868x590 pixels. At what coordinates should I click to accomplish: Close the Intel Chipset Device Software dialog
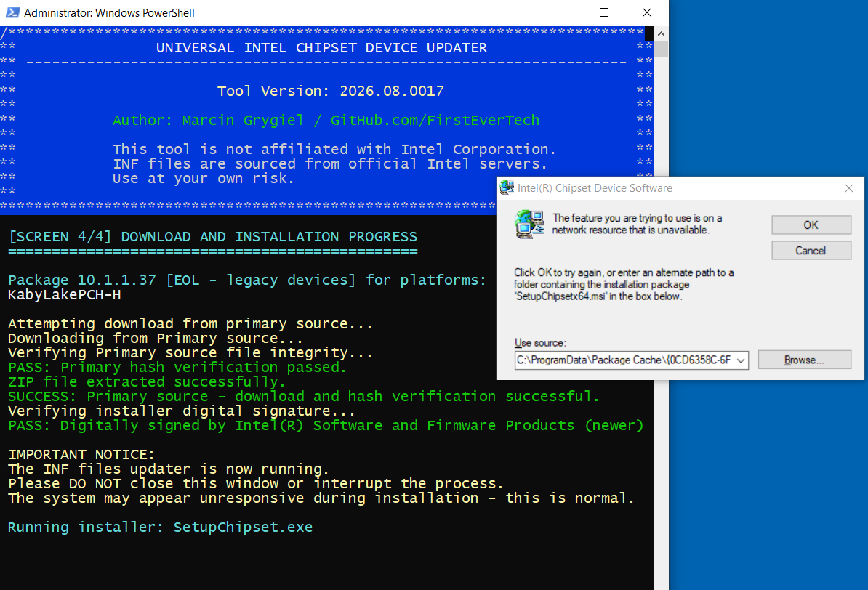pyautogui.click(x=849, y=188)
